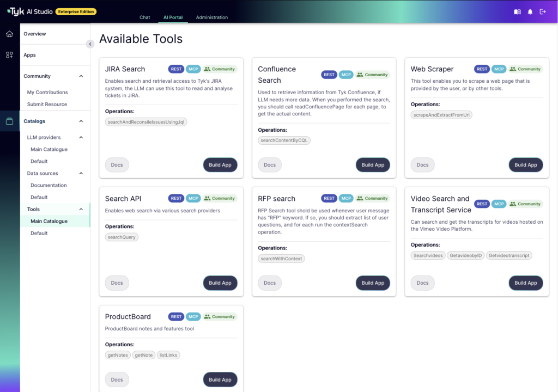Click the searchContentByCQL operation chip
Viewport: 558px width, 392px height.
284,140
